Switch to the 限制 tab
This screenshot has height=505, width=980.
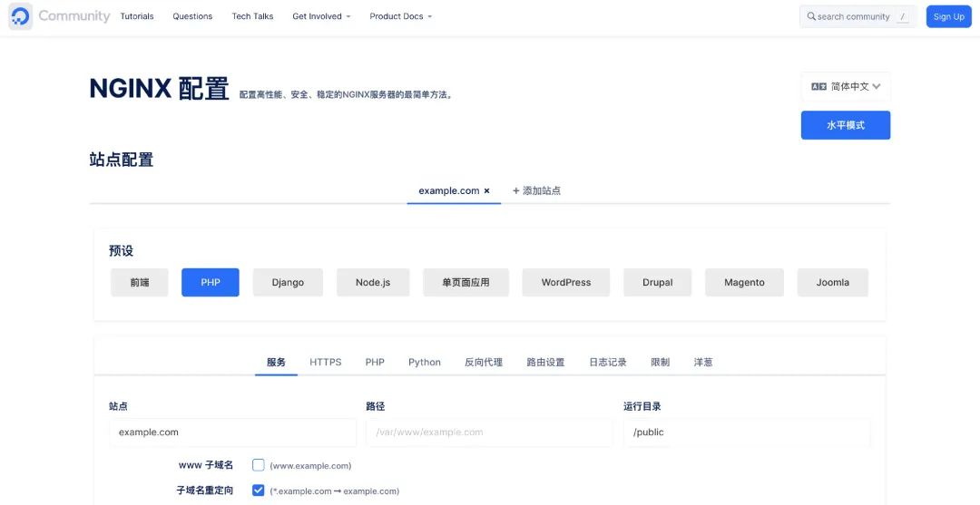660,362
